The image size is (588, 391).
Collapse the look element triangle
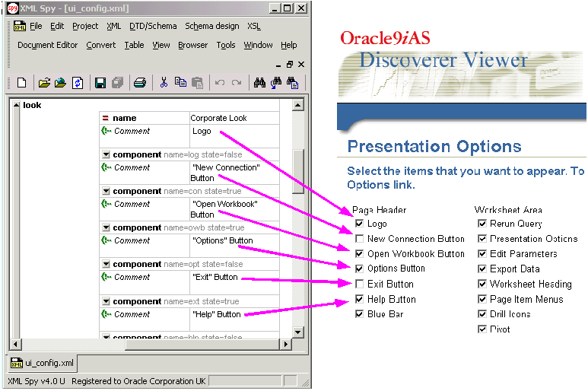(16, 105)
